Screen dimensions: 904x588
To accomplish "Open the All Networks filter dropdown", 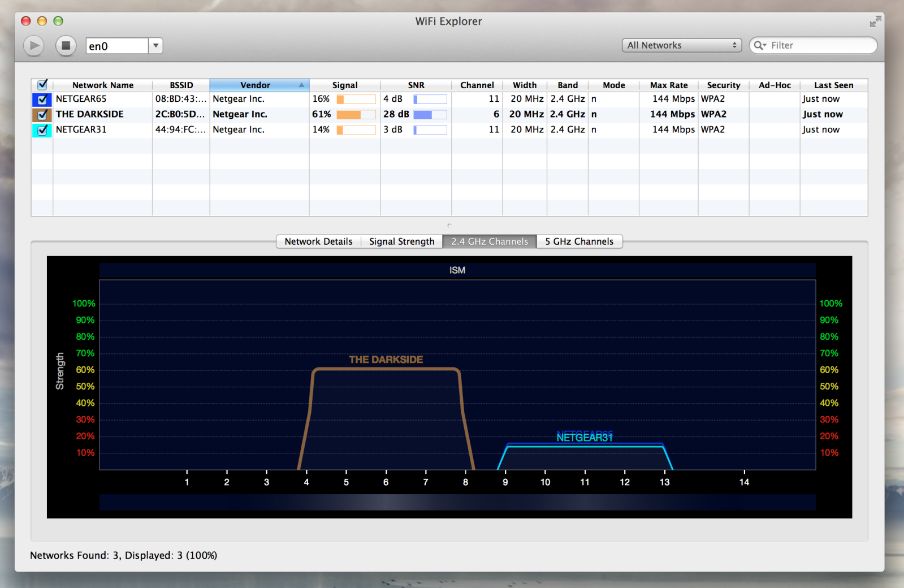I will coord(682,45).
